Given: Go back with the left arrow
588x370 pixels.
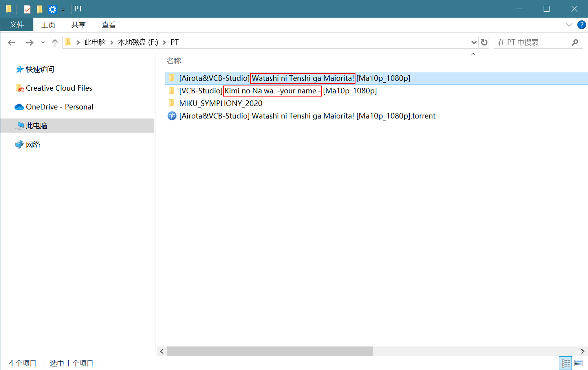Looking at the screenshot, I should click(x=12, y=42).
